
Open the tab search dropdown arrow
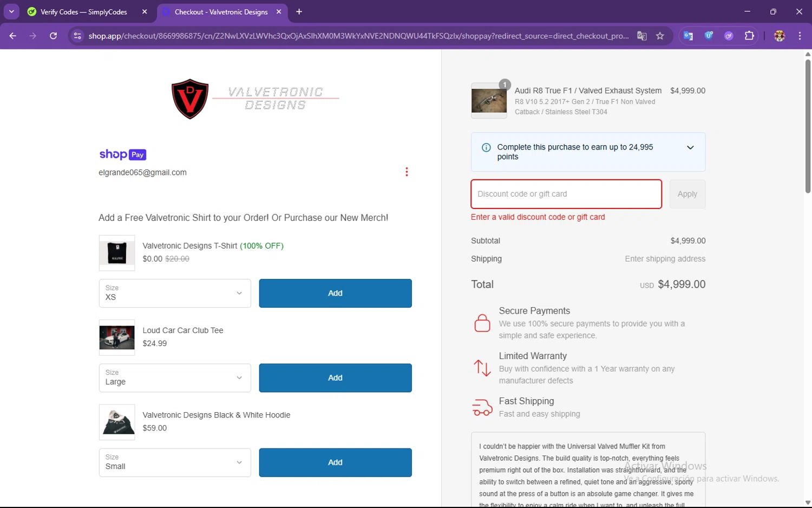tap(11, 11)
